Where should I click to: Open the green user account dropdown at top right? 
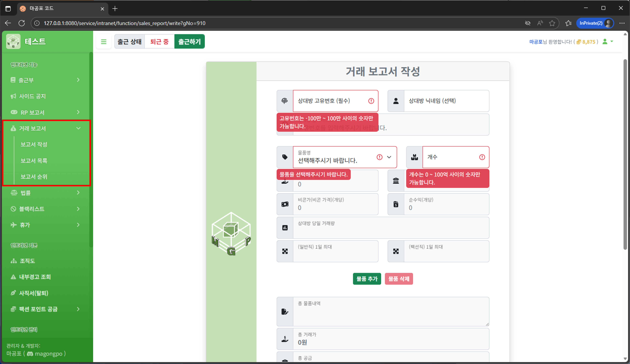[x=607, y=42]
